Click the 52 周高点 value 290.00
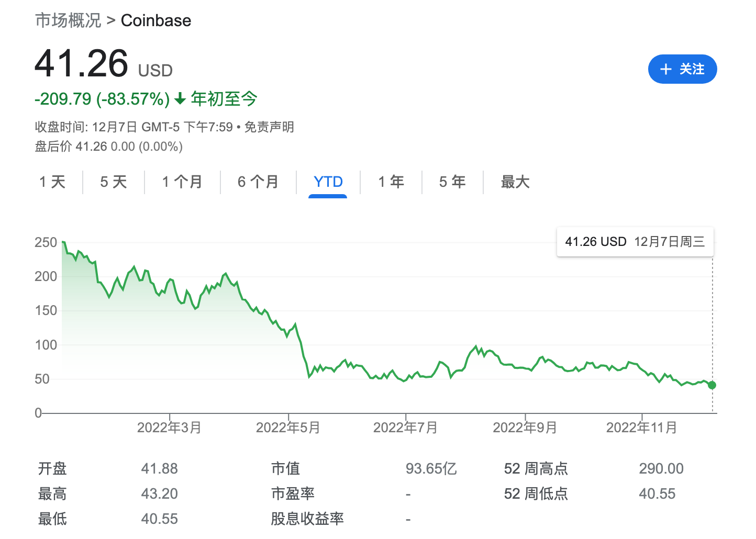 tap(661, 468)
